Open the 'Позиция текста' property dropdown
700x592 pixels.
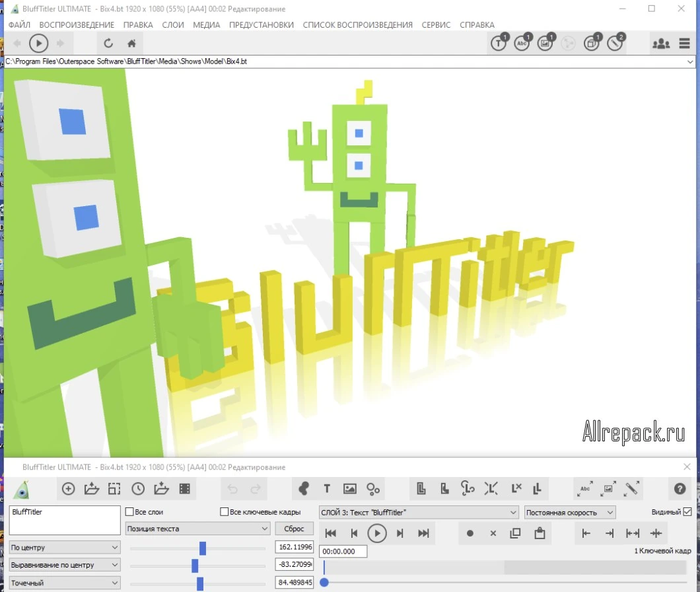click(x=197, y=529)
